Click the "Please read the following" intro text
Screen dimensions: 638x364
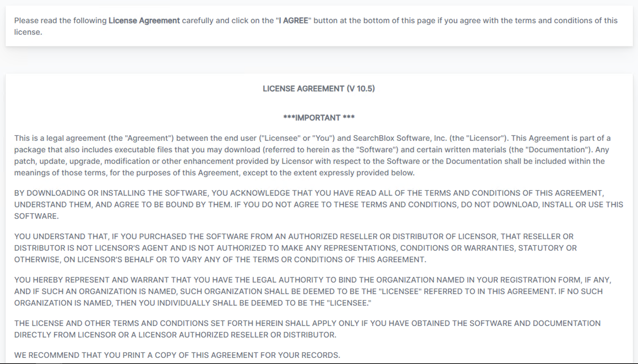click(x=60, y=21)
